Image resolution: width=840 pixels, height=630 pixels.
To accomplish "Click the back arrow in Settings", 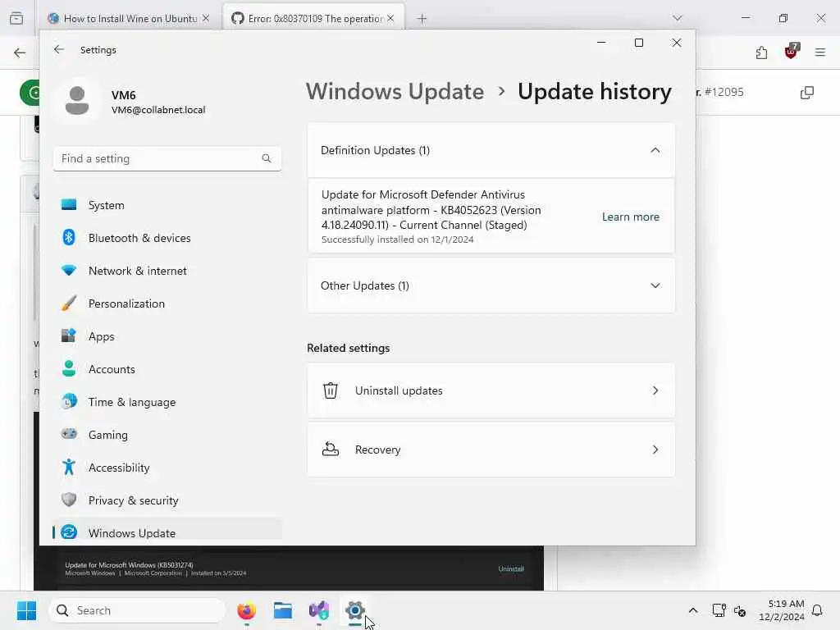I will pos(59,49).
